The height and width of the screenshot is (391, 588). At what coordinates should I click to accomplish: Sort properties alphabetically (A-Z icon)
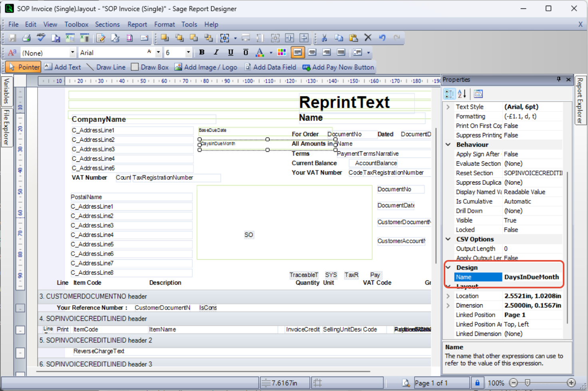coord(462,94)
